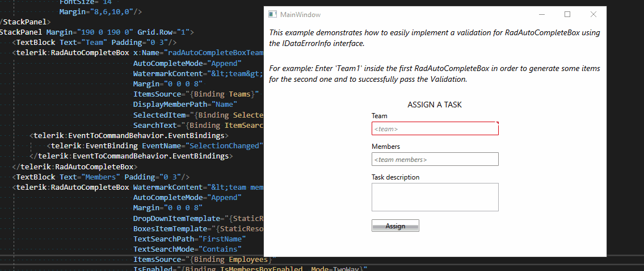The height and width of the screenshot is (271, 644).
Task: Click the Team label above the first box
Action: point(380,116)
